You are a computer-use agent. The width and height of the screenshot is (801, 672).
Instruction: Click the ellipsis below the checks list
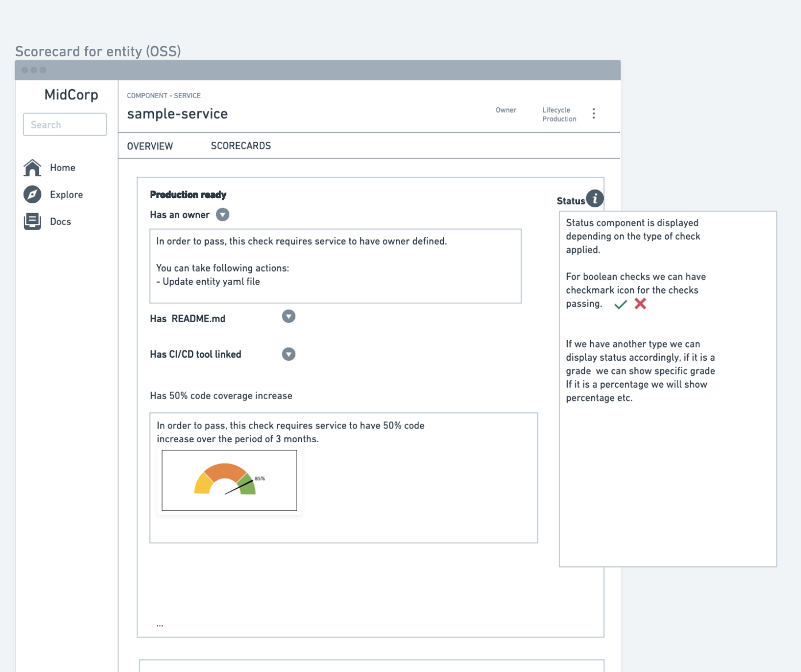pos(160,625)
